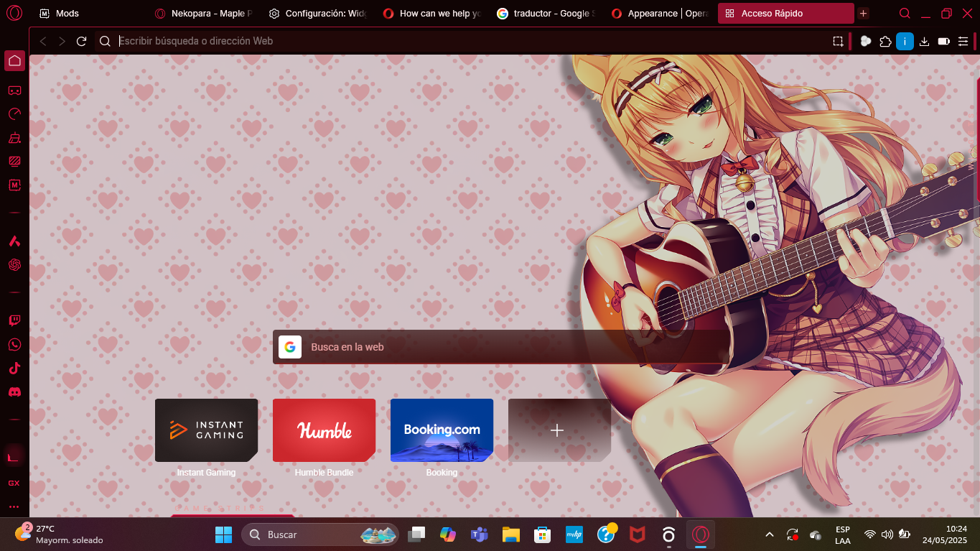Take a snapshot with the capture icon

coord(838,41)
